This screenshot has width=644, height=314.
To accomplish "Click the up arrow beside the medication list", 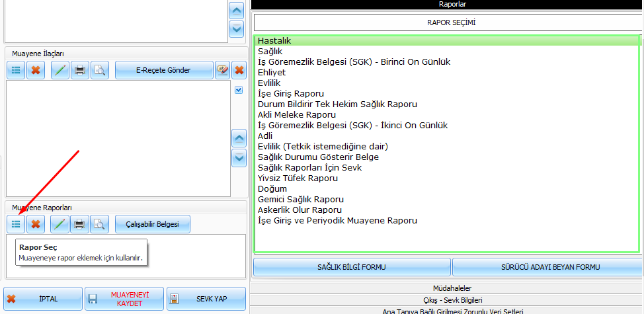I will click(x=238, y=138).
